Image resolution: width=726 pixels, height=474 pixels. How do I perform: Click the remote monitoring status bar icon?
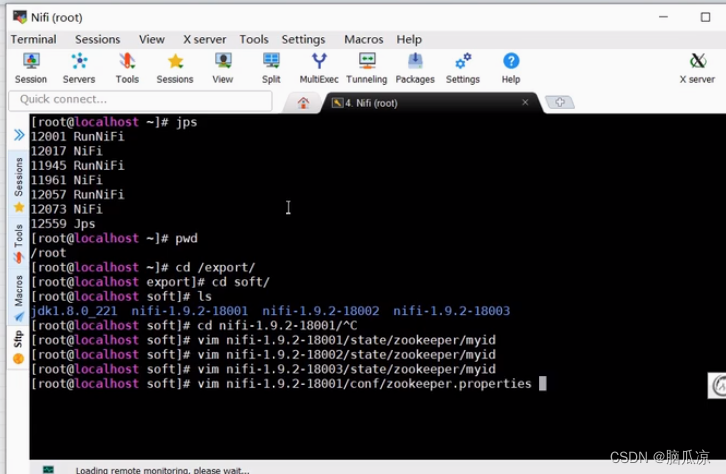[x=48, y=469]
